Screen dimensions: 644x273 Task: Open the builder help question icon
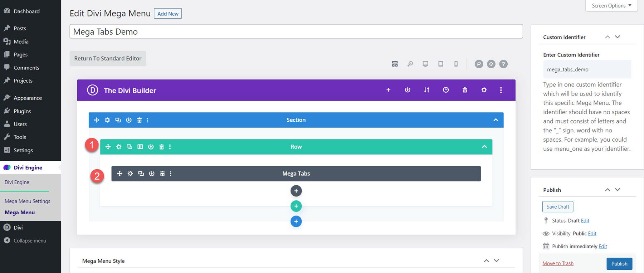(x=503, y=64)
